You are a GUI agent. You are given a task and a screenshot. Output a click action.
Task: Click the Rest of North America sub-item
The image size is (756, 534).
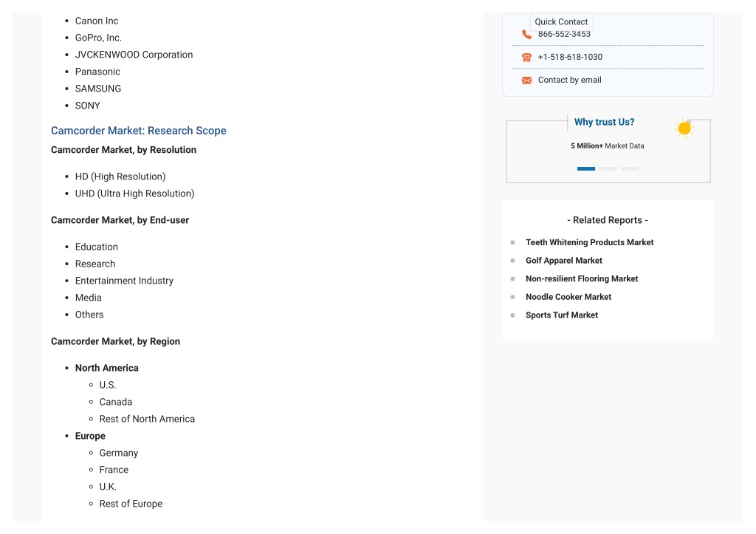[147, 419]
